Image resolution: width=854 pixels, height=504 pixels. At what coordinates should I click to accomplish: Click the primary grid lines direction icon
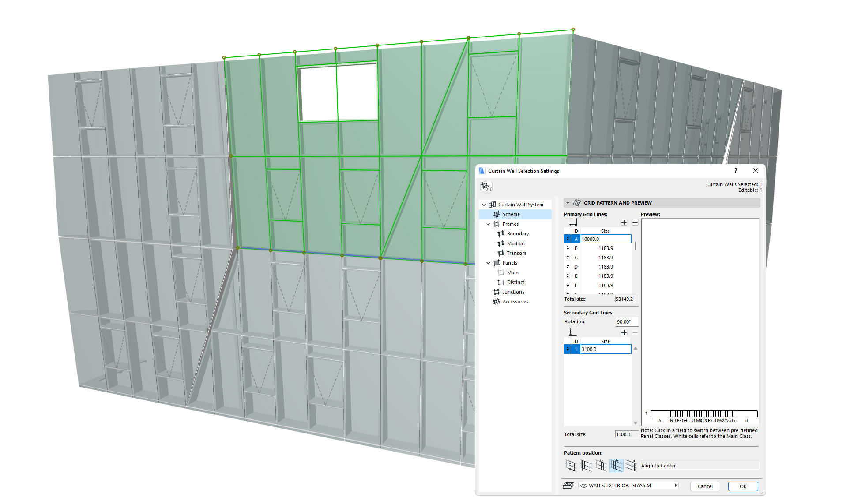click(x=573, y=222)
